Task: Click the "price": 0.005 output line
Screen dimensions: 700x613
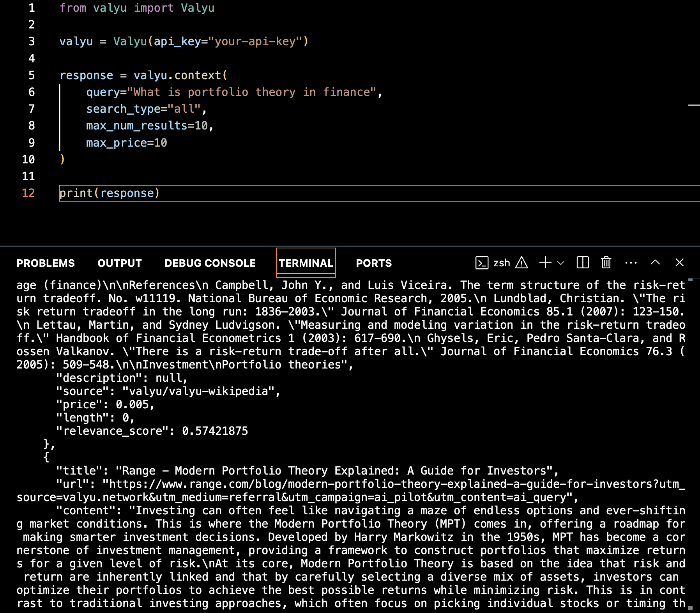Action: point(105,404)
